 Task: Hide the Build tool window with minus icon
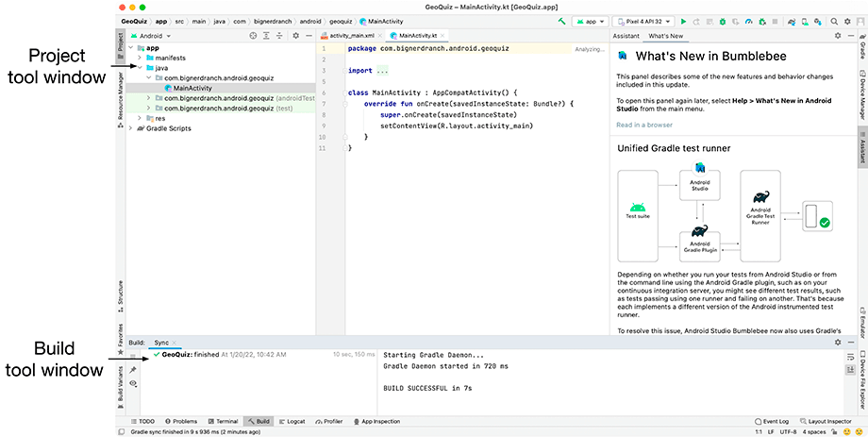pyautogui.click(x=851, y=343)
